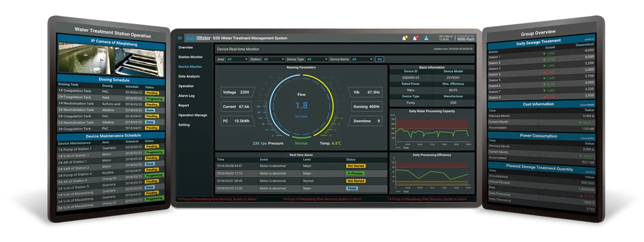Select the 1# Neutralization Tank row
The width and height of the screenshot is (644, 242).
tap(111, 104)
